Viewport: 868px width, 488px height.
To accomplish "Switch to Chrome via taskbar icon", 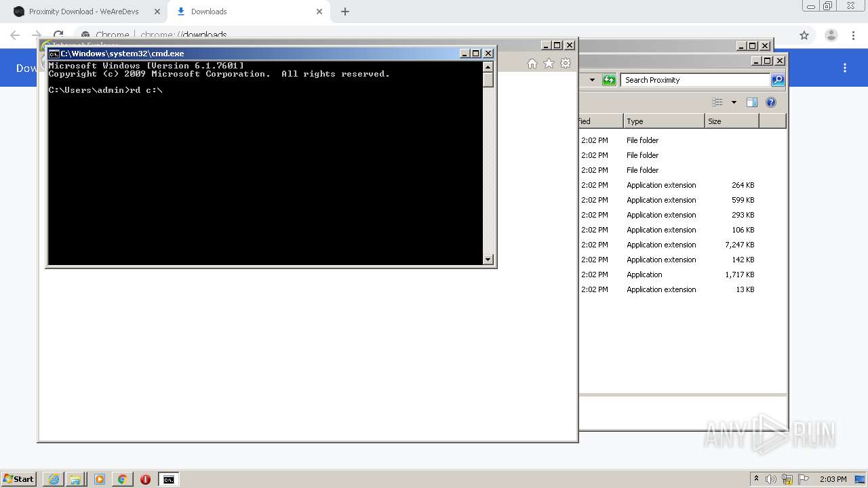I will click(122, 479).
